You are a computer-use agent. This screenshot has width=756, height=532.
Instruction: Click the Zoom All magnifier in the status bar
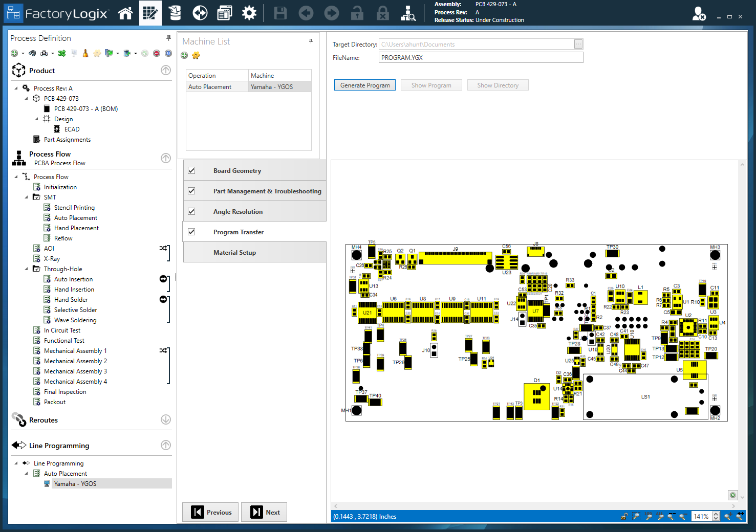click(660, 517)
